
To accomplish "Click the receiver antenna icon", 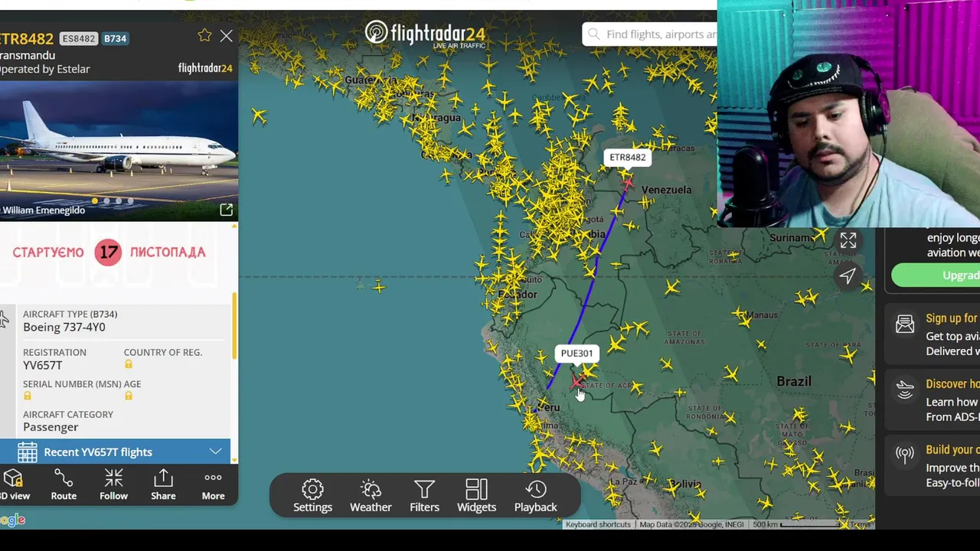I will (905, 455).
